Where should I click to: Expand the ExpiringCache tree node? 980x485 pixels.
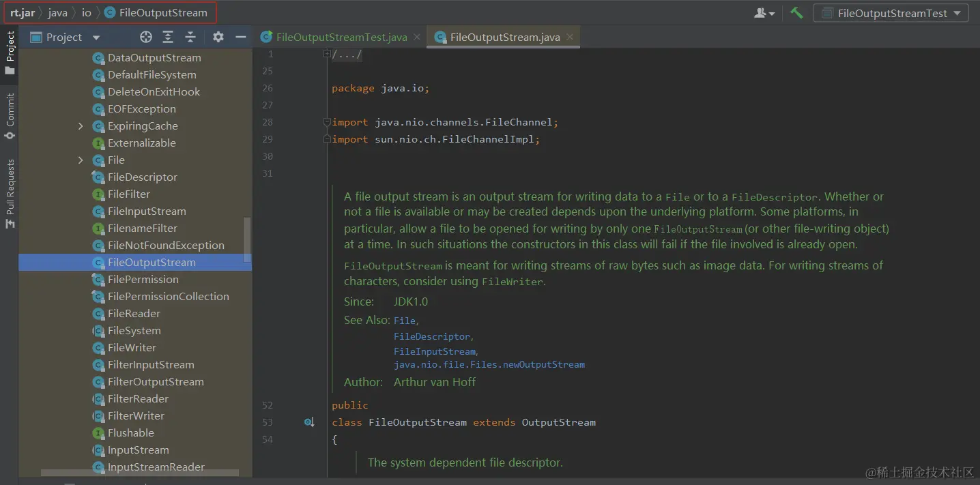point(81,126)
